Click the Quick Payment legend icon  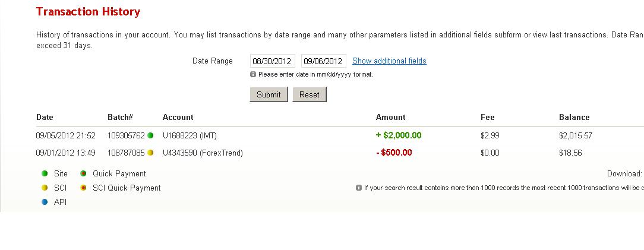[x=84, y=174]
